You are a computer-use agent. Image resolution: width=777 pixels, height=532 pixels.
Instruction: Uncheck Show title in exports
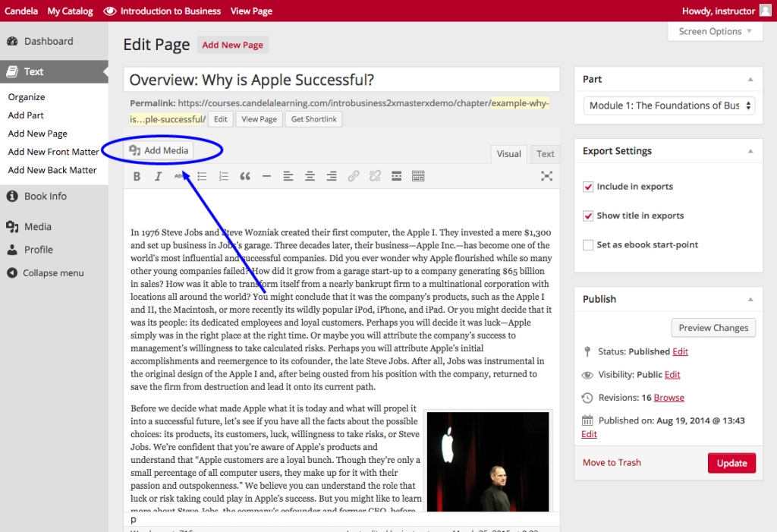coord(588,216)
